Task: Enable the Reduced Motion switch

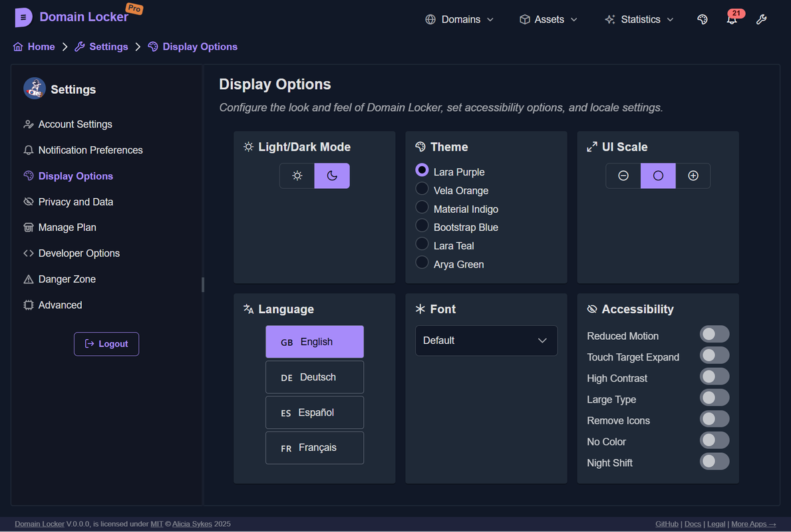Action: 714,334
